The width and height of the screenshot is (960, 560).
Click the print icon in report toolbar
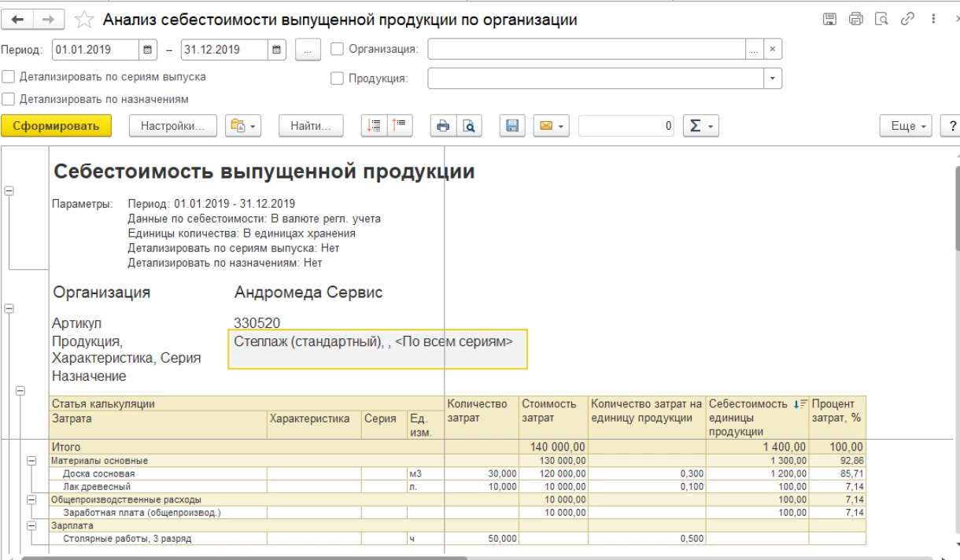[x=443, y=126]
